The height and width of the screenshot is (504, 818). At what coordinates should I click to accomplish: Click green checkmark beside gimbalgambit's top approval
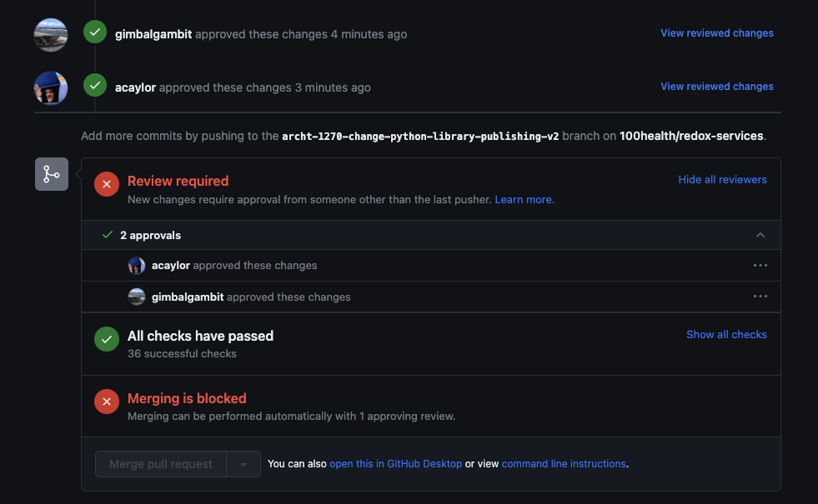(94, 32)
